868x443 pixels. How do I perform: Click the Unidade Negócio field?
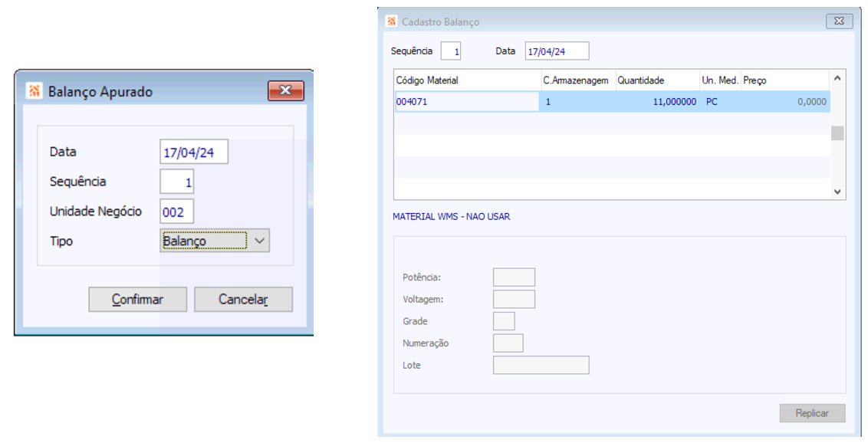pos(176,212)
